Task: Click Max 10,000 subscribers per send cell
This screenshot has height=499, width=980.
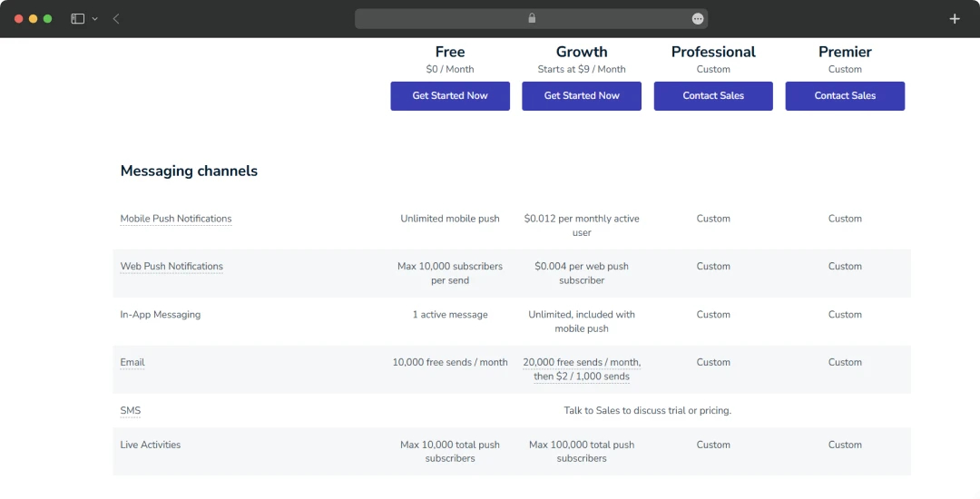Action: 450,273
